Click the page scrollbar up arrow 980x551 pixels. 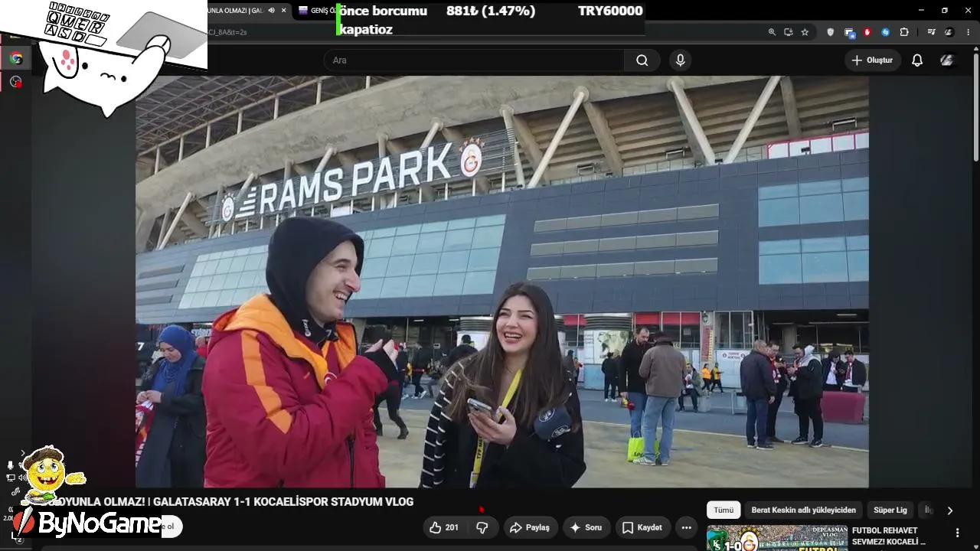pyautogui.click(x=975, y=50)
